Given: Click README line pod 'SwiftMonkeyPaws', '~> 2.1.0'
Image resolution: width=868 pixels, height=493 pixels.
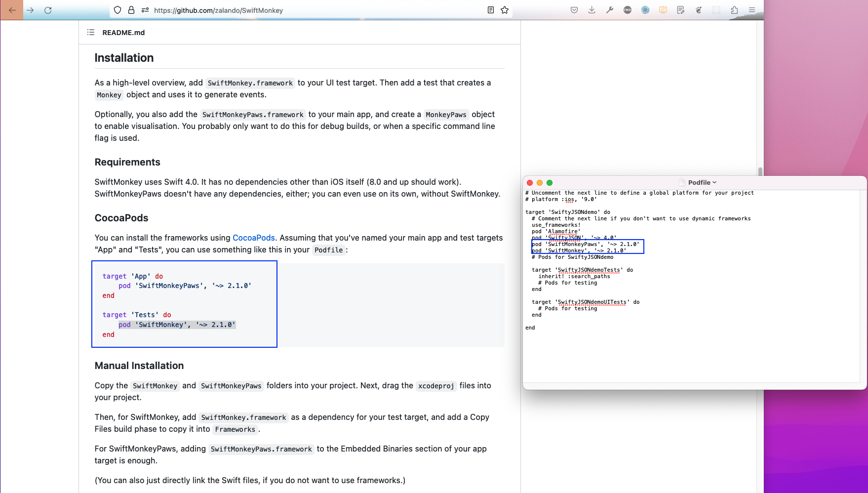Looking at the screenshot, I should (185, 286).
